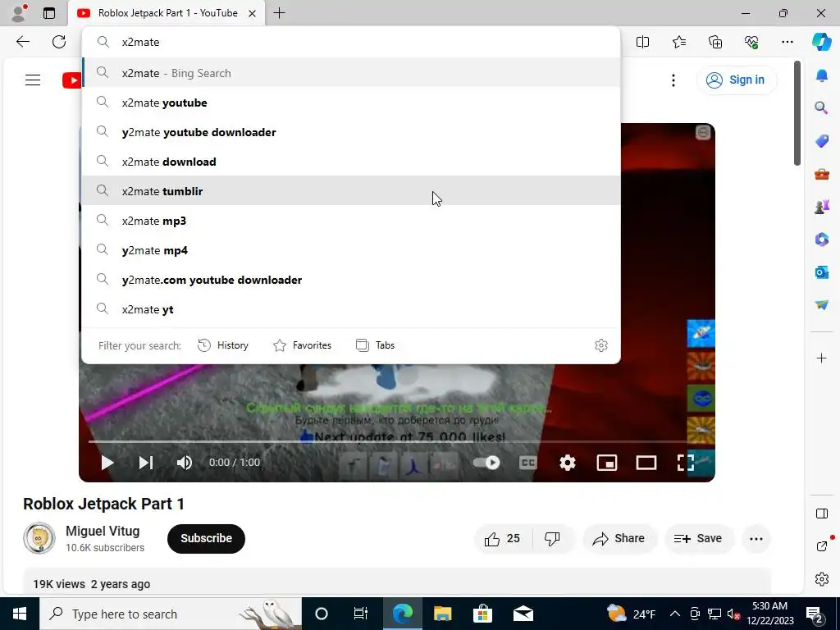Reload the page with the refresh icon
840x630 pixels.
coord(59,42)
